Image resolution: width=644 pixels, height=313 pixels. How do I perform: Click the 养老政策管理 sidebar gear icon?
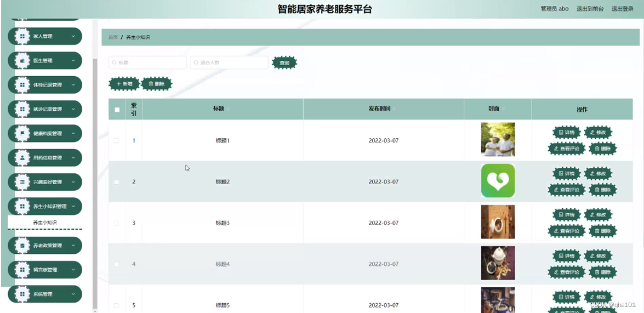coord(22,245)
